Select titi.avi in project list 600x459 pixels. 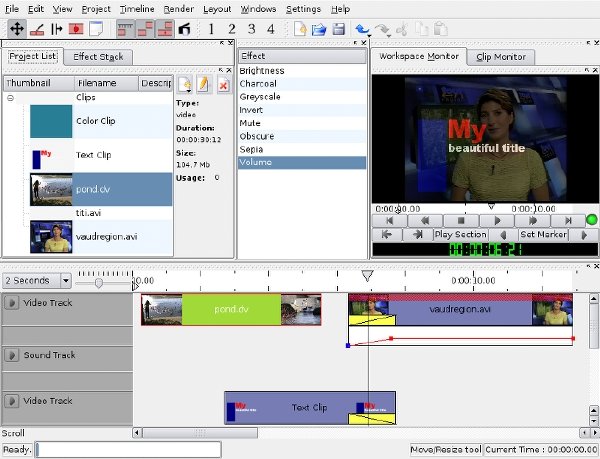pyautogui.click(x=88, y=213)
